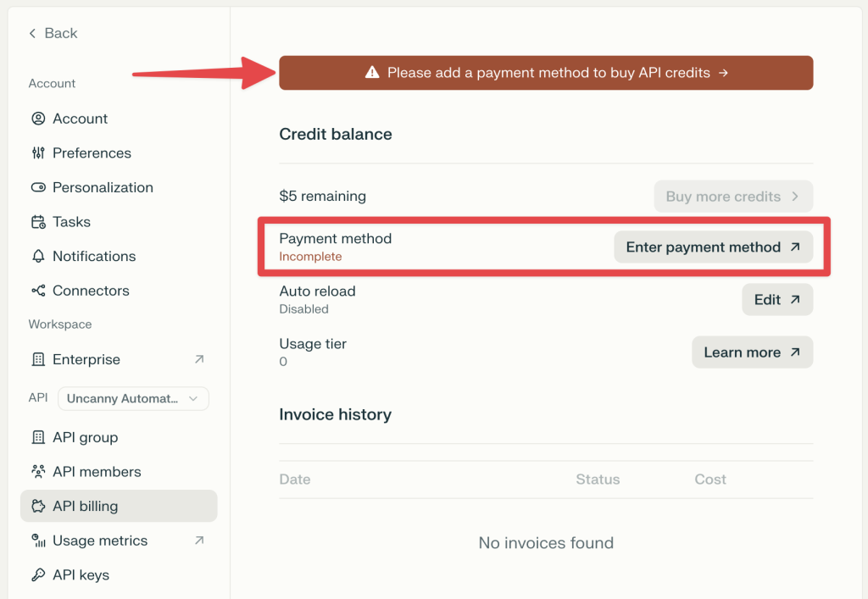
Task: Open the Uncanny Automat workspace dropdown
Action: coord(132,398)
